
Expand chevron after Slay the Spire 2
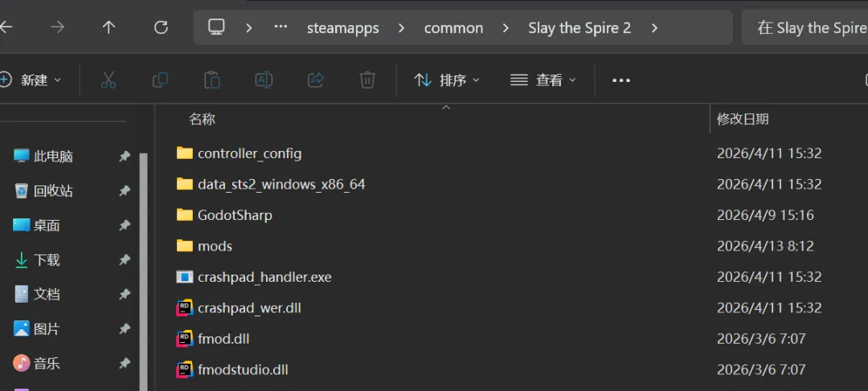655,27
